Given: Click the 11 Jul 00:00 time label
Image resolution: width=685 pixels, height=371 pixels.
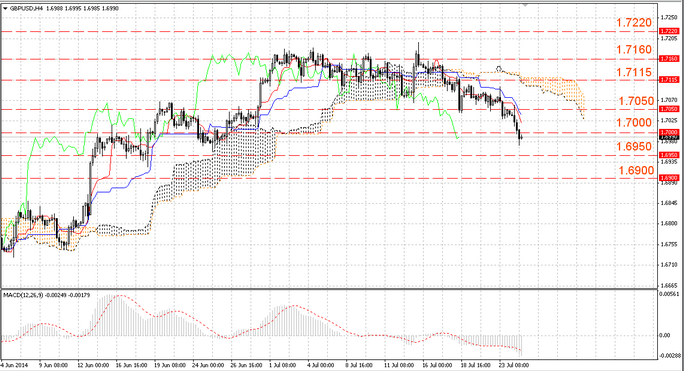Looking at the screenshot, I should 399,365.
